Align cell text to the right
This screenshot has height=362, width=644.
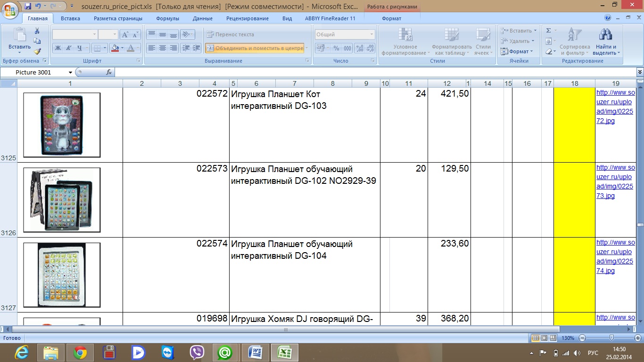(x=173, y=48)
